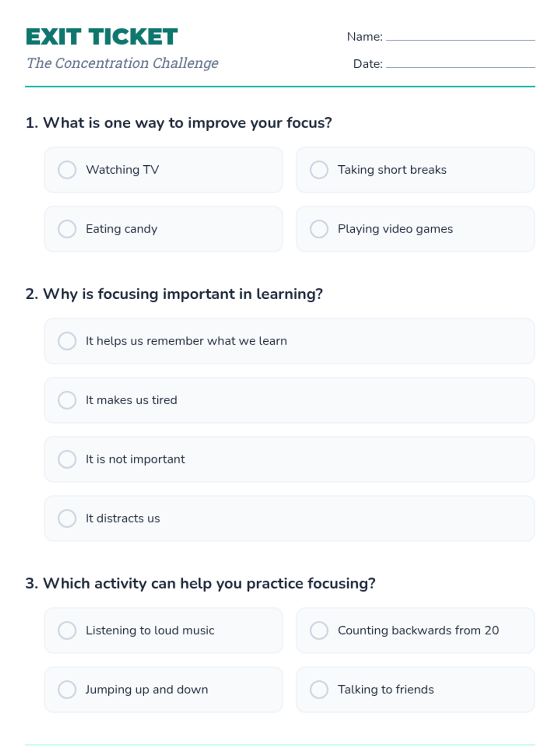Click question 3 about practicing focusing
The height and width of the screenshot is (747, 560).
[201, 584]
